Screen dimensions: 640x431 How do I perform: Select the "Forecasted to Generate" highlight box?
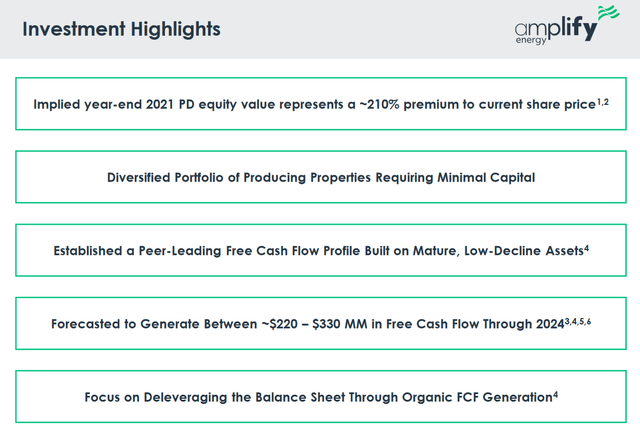[320, 324]
